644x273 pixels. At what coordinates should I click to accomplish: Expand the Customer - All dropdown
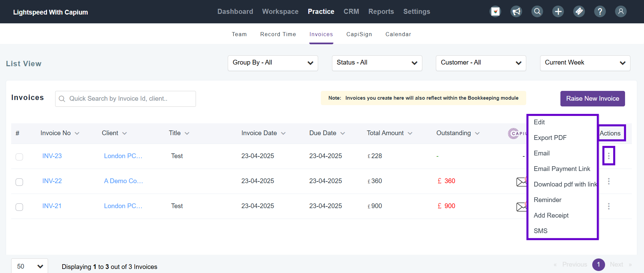pos(481,63)
